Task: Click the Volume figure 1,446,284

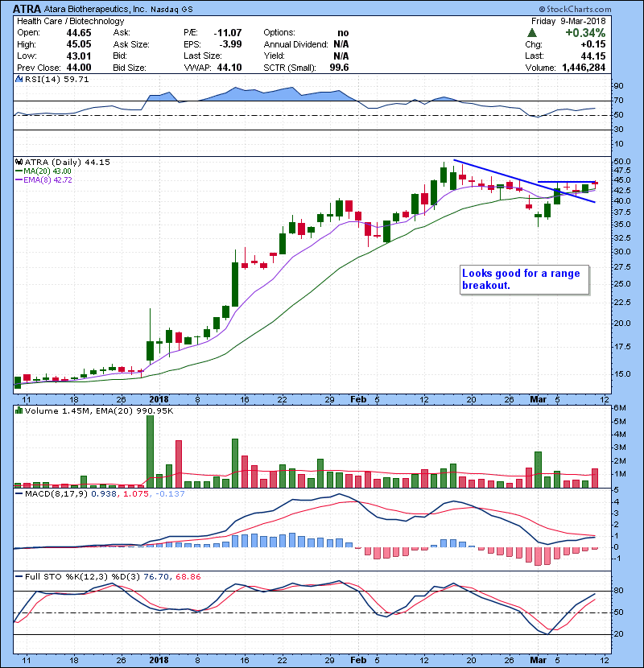Action: pos(584,68)
